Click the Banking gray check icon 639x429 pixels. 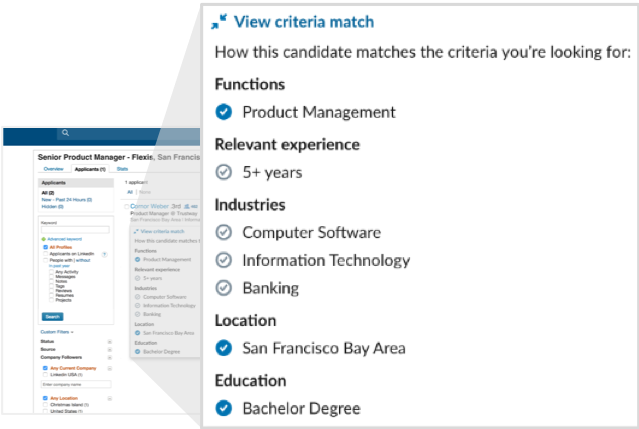[224, 288]
